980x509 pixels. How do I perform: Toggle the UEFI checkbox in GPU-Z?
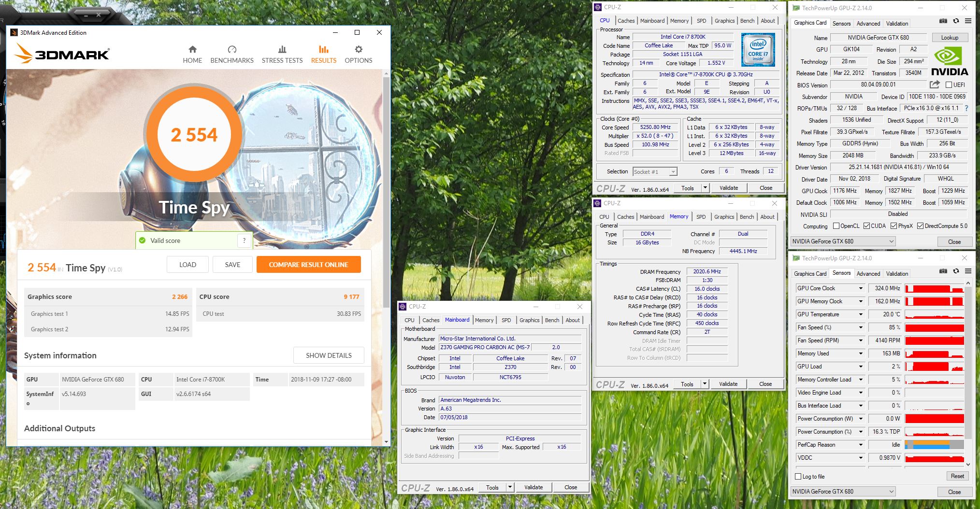949,85
